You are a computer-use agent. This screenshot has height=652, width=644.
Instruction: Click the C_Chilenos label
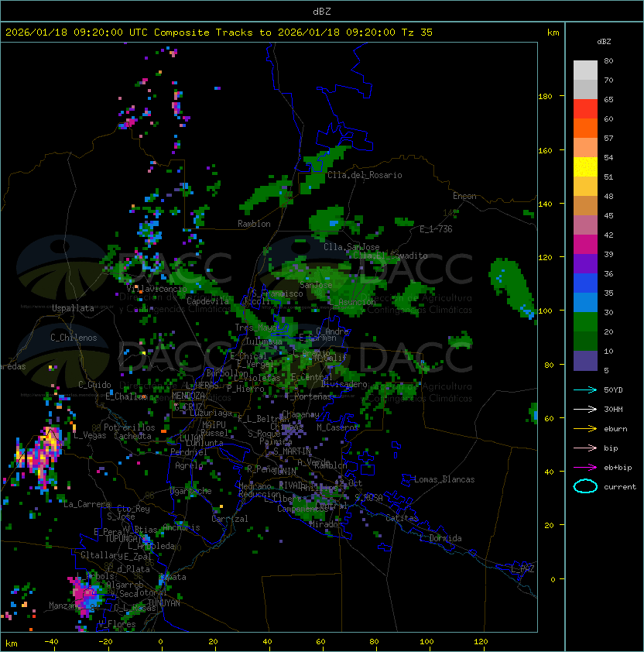[74, 338]
